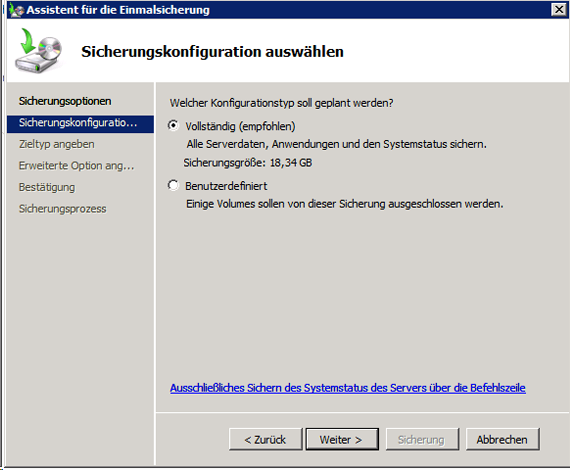The width and height of the screenshot is (570, 470).
Task: Click the heading Sicherungskonfiguration auswählen
Action: coord(212,52)
